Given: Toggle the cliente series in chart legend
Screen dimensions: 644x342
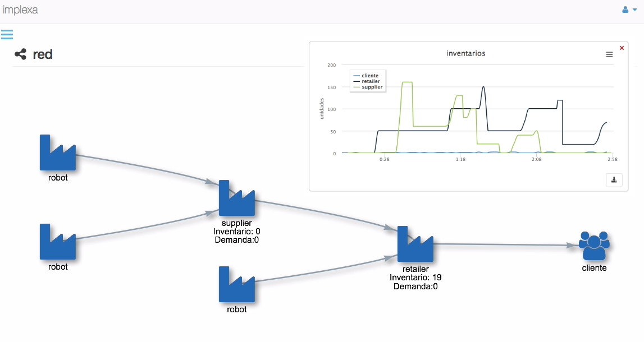Looking at the screenshot, I should coord(370,76).
